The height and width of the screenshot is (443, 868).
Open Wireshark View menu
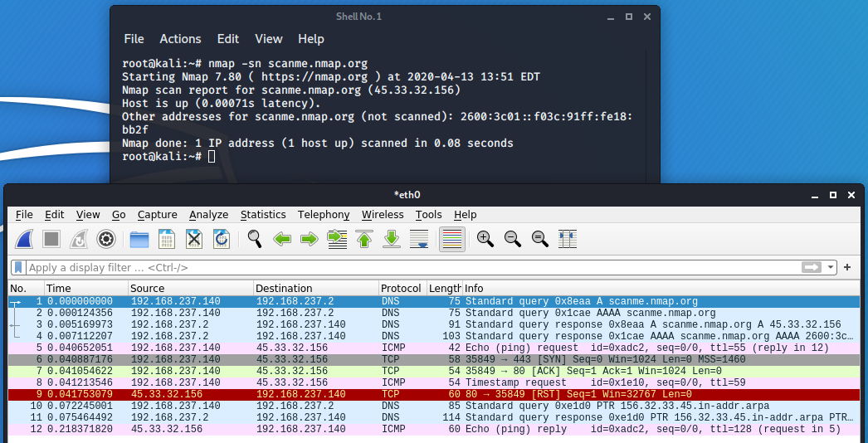coord(88,214)
